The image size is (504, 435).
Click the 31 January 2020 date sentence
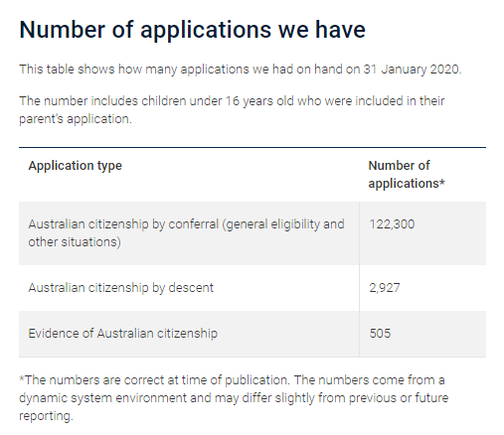(241, 70)
